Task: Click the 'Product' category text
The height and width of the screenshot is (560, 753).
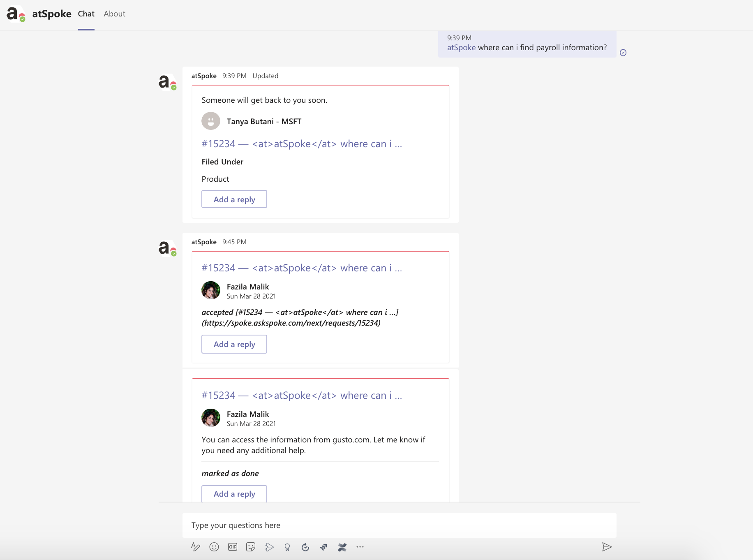Action: tap(215, 179)
